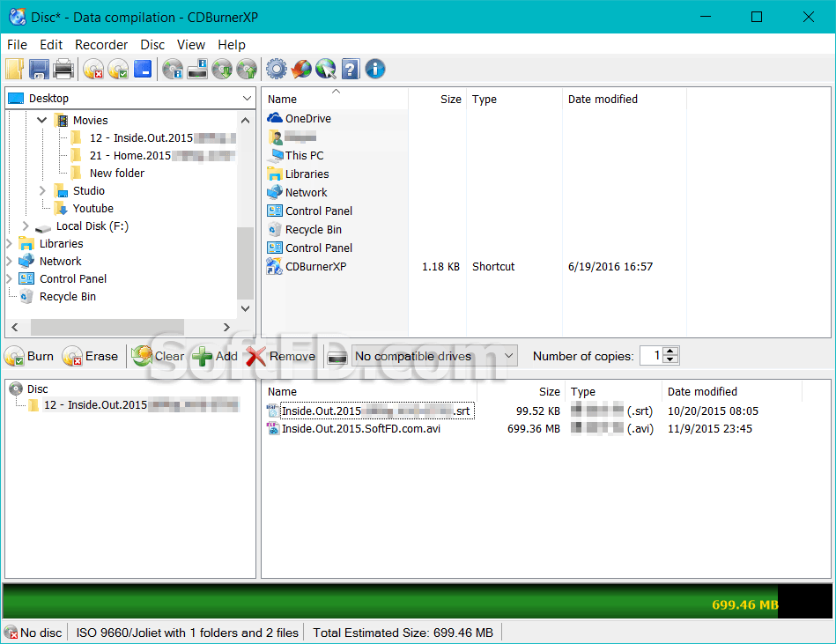Click the disc with green down arrow icon
836x644 pixels.
tap(222, 69)
